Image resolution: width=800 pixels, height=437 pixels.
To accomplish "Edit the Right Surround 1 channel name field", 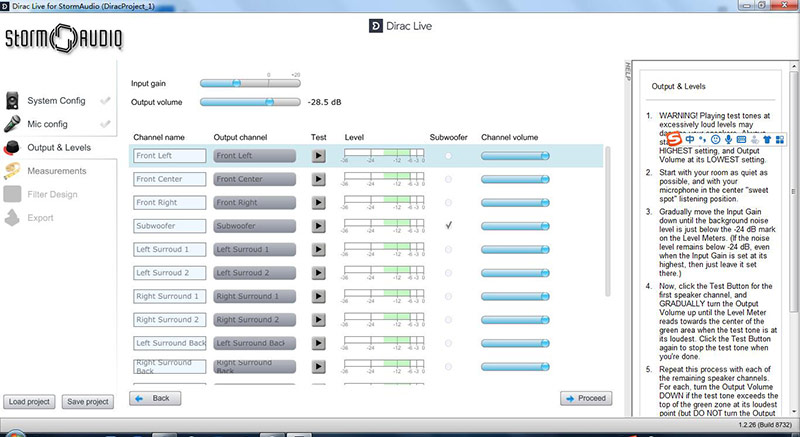I will [170, 296].
